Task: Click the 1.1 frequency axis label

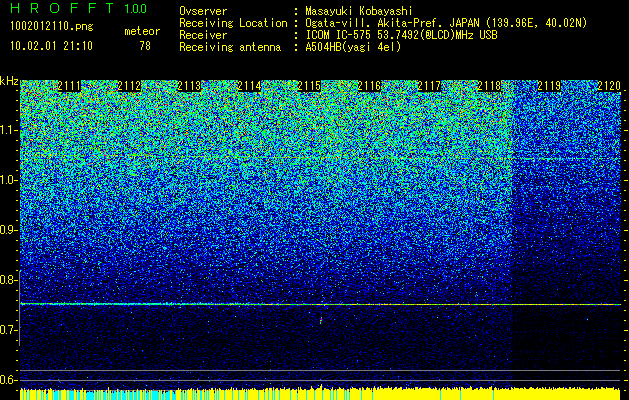Action: coord(8,130)
